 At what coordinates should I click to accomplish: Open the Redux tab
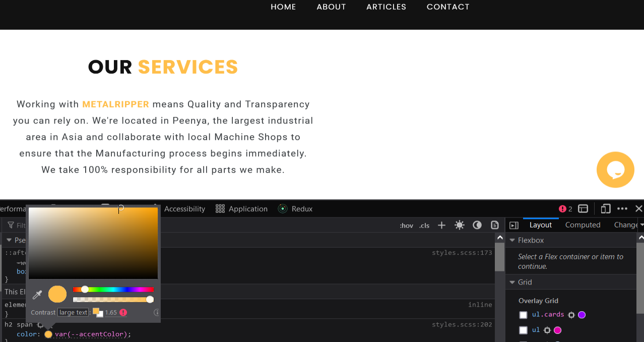click(295, 209)
